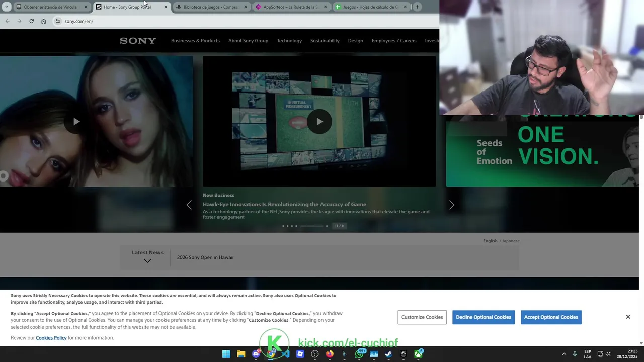
Task: Toggle carousel pause/play control
Action: [340, 226]
